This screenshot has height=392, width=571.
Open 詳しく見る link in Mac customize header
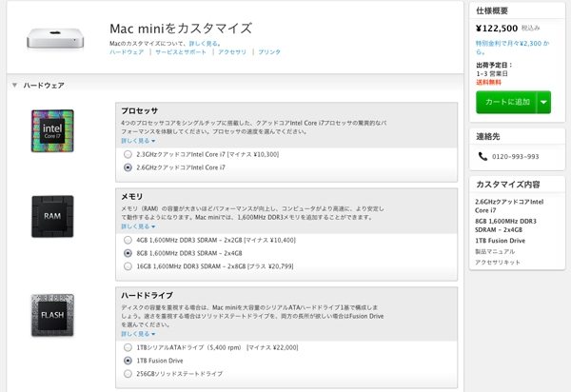[204, 44]
